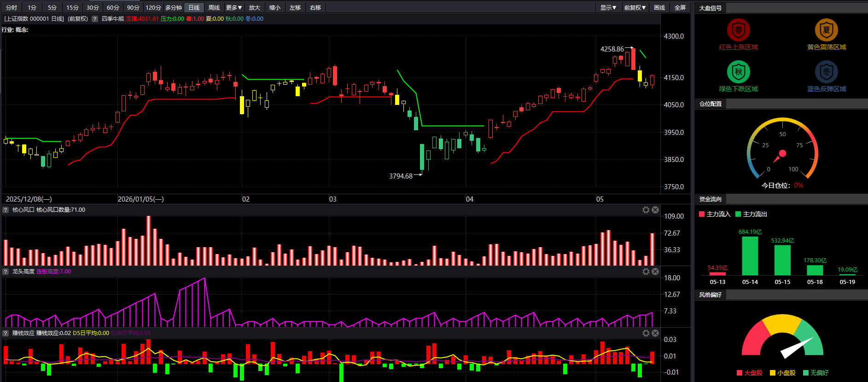
Task: Click the 2026/01/05 date axis label
Action: pyautogui.click(x=141, y=199)
